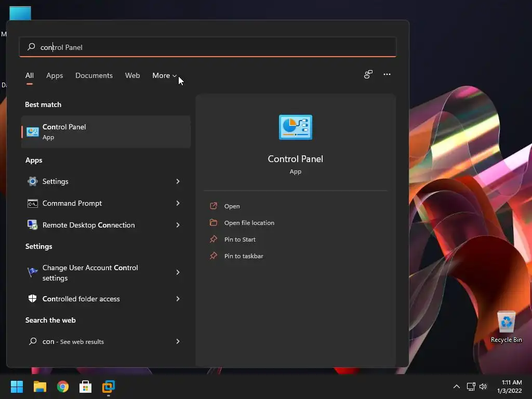This screenshot has height=399, width=532.
Task: Open the VirtualBox-style app on the taskbar
Action: (x=109, y=387)
